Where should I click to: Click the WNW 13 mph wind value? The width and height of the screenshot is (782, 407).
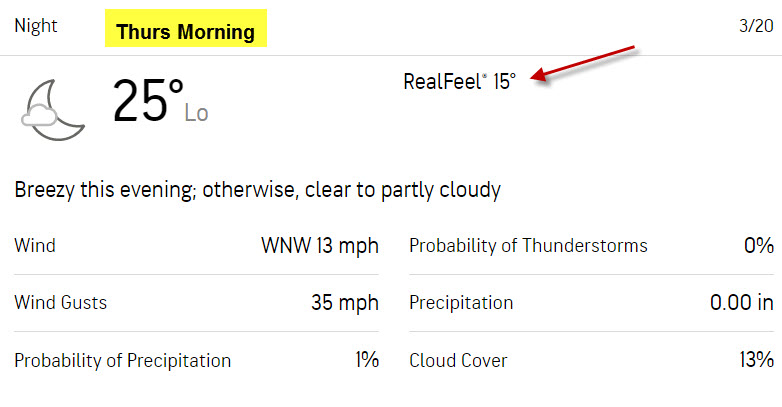click(x=320, y=246)
